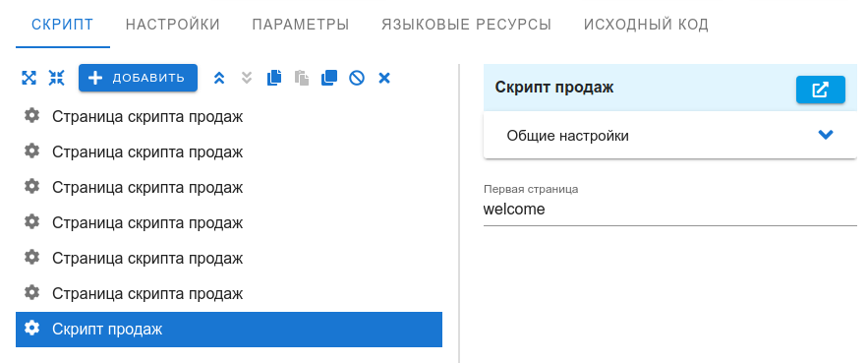Click the paste clipboard icon
Viewport: 868px width, 363px height.
click(302, 78)
